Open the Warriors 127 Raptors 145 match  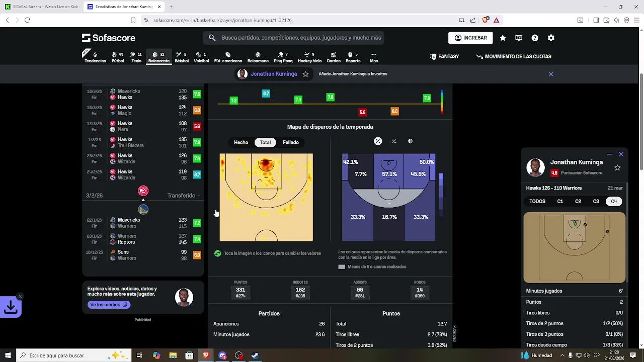click(143, 239)
